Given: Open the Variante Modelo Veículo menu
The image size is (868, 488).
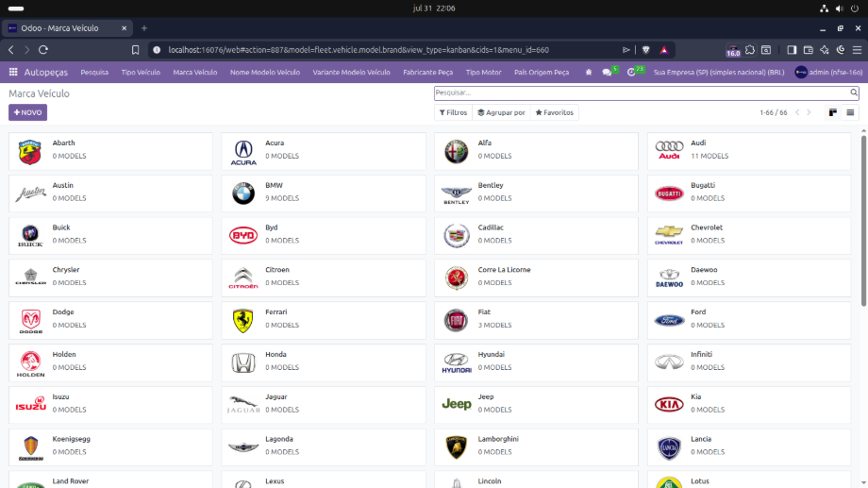Looking at the screenshot, I should tap(352, 72).
